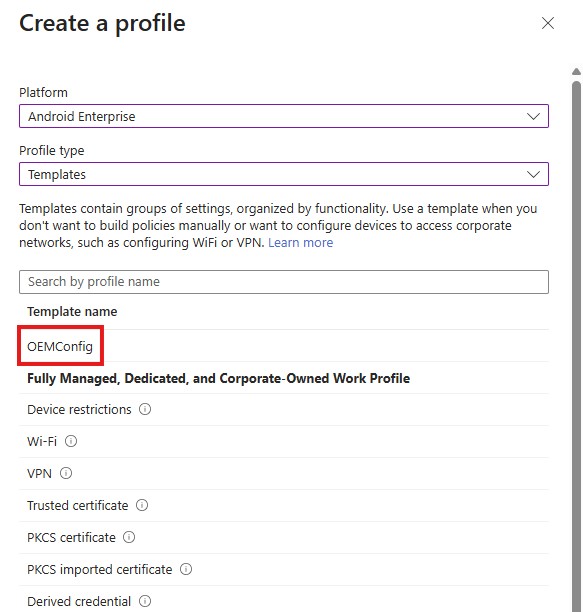The width and height of the screenshot is (583, 612).
Task: Click the info icon next to VPN
Action: (66, 473)
